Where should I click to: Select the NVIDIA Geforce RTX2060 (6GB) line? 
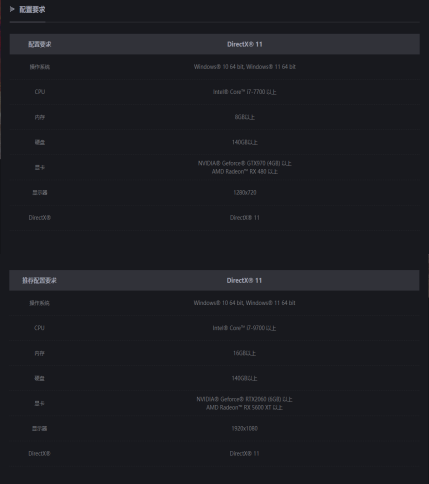click(x=244, y=399)
